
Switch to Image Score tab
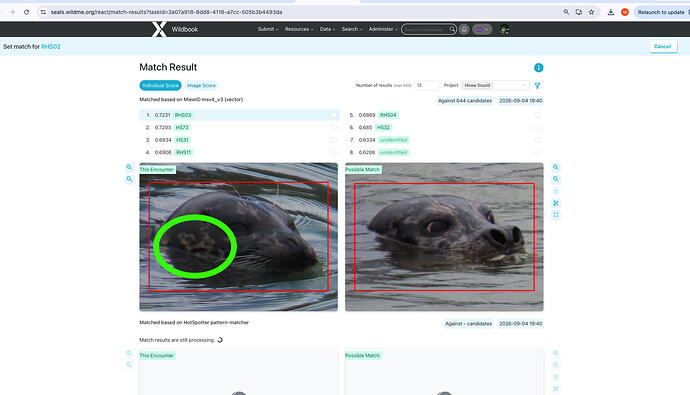pos(201,85)
